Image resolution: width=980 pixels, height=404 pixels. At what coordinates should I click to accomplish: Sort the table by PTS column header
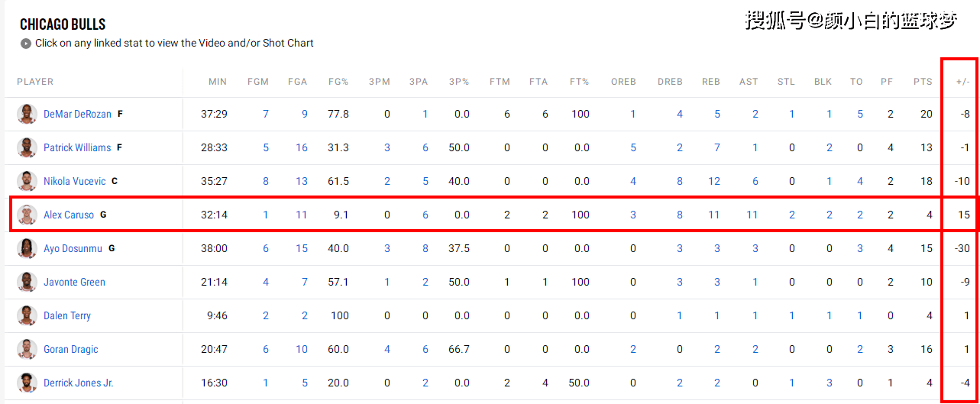coord(923,82)
